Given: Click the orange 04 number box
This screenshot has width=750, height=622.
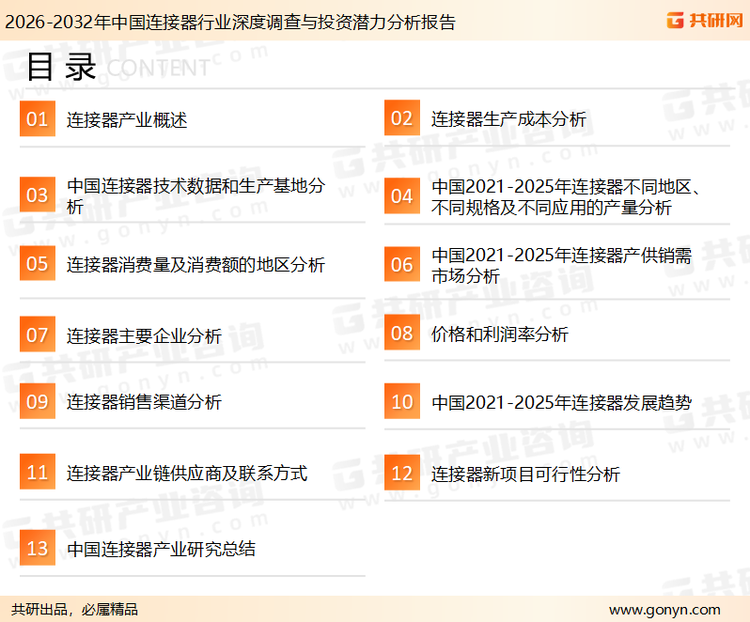Looking at the screenshot, I should [x=402, y=196].
